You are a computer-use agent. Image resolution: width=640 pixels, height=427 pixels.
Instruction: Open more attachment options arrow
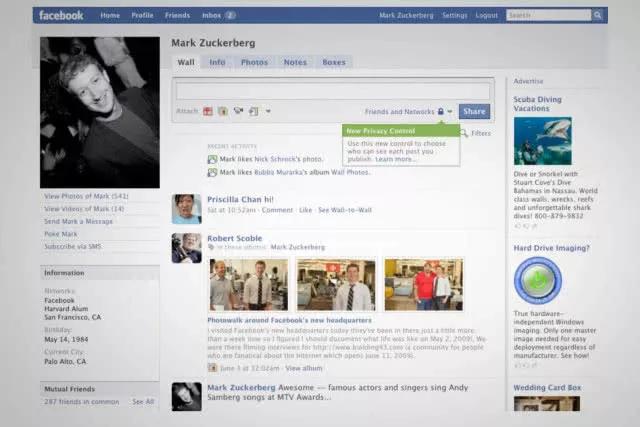[268, 111]
